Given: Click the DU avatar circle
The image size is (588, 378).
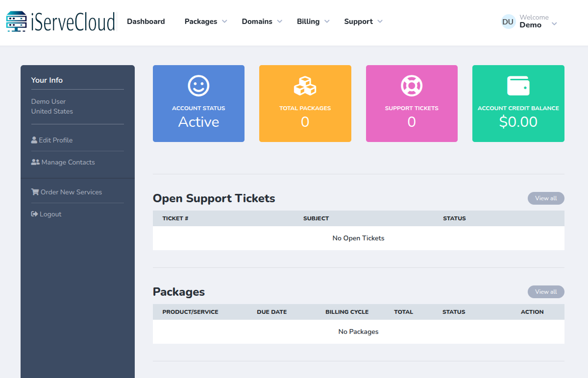Looking at the screenshot, I should [508, 22].
